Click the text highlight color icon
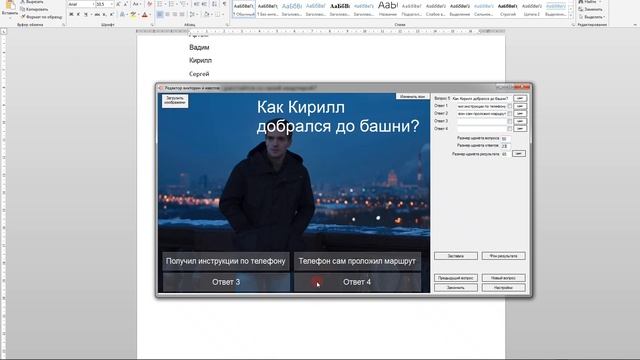The height and width of the screenshot is (360, 640). click(133, 14)
